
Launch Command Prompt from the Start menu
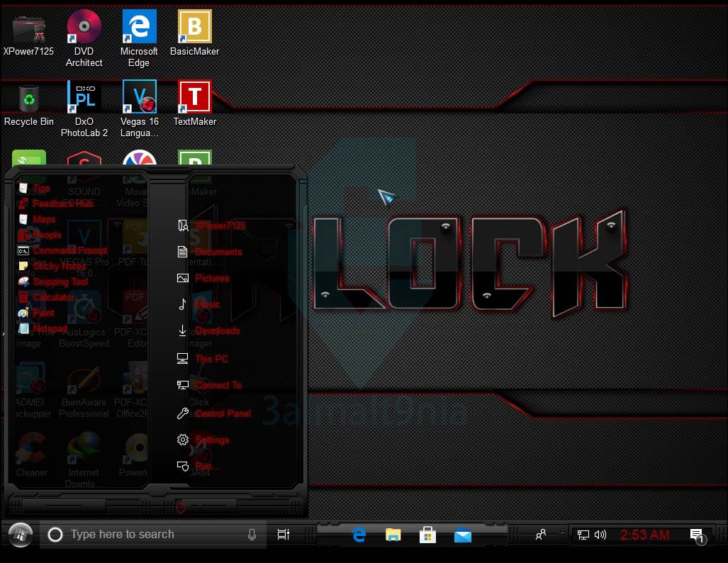click(x=62, y=251)
